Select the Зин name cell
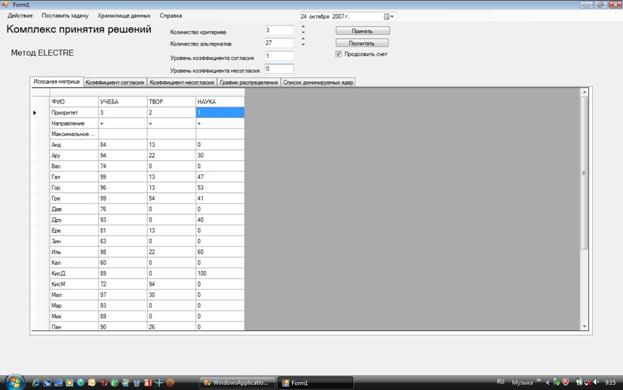 [74, 241]
